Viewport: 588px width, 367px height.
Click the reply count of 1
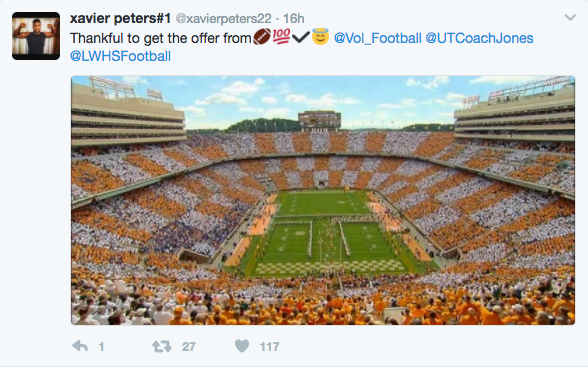[x=101, y=347]
